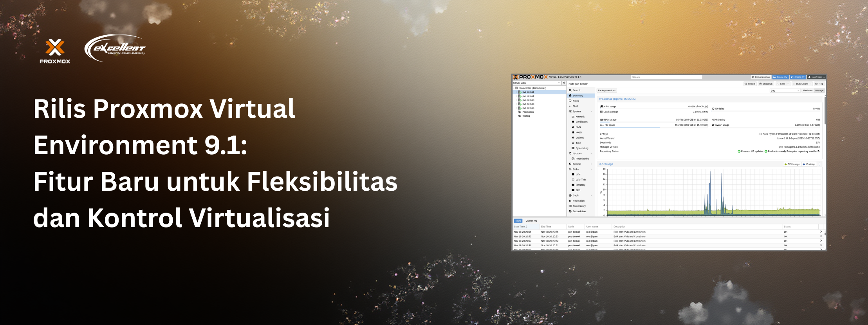Viewport: 868px width, 325px height.
Task: Select Summary in the node menu
Action: point(577,96)
